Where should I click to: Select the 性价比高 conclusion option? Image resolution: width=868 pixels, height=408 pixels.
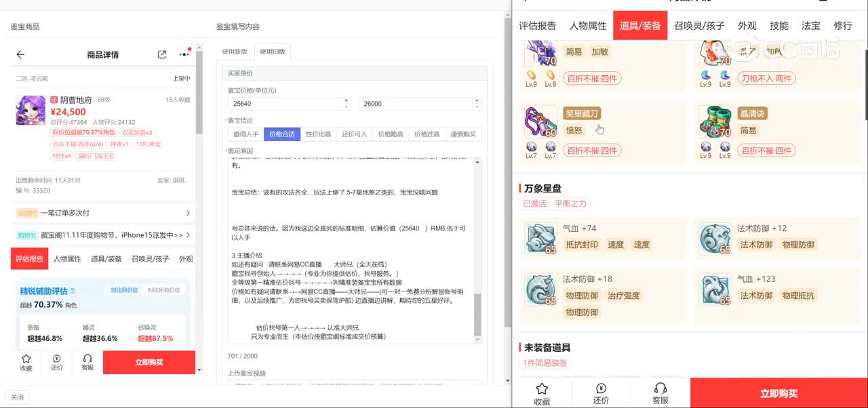[318, 134]
